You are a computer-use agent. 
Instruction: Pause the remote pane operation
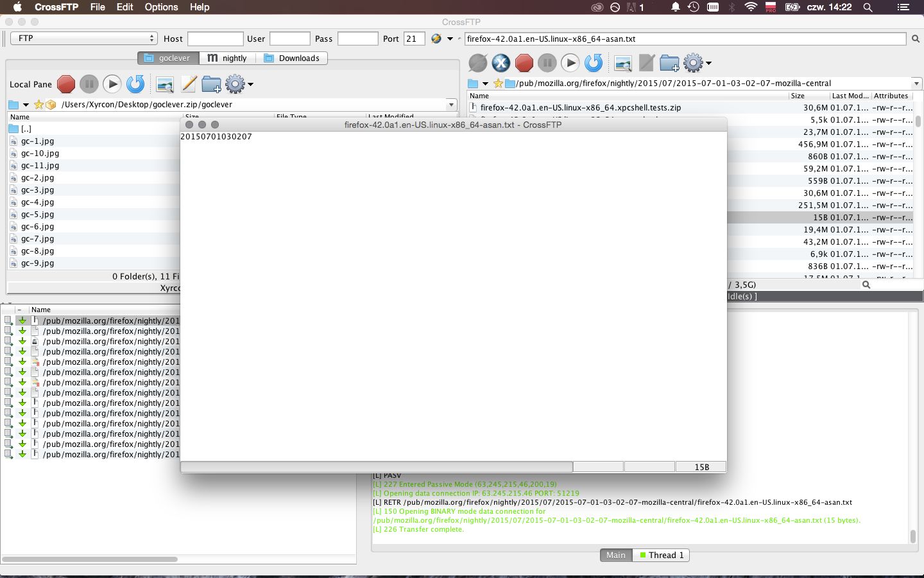[547, 63]
